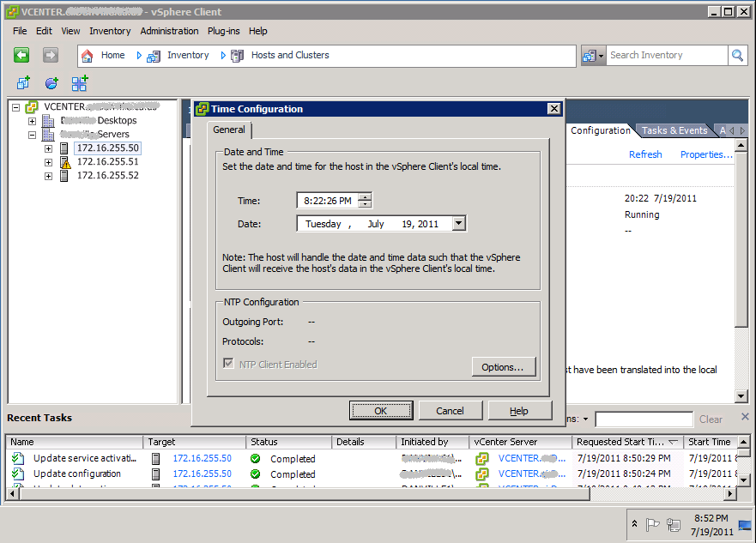Switch to the Tasks & Events tab
The width and height of the screenshot is (756, 543).
pyautogui.click(x=675, y=130)
